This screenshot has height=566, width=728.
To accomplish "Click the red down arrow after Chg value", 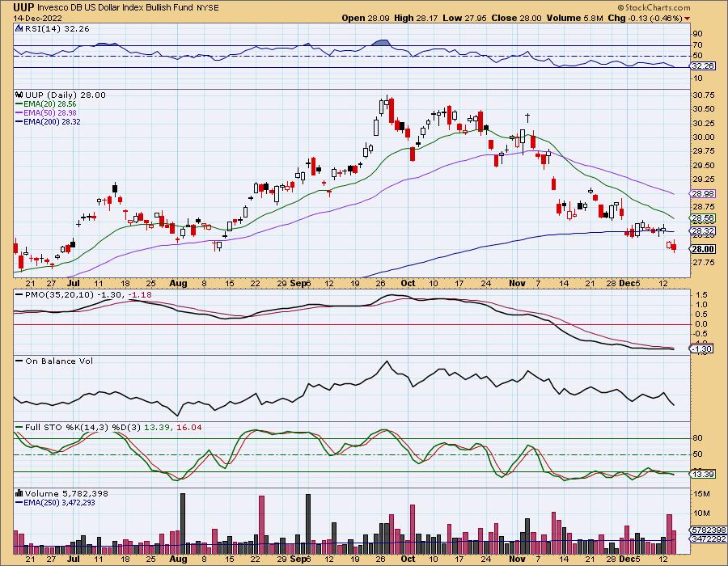I will (x=687, y=19).
